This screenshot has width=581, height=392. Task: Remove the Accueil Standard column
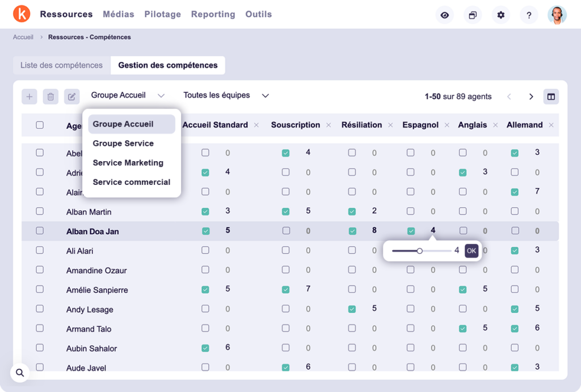pos(256,125)
